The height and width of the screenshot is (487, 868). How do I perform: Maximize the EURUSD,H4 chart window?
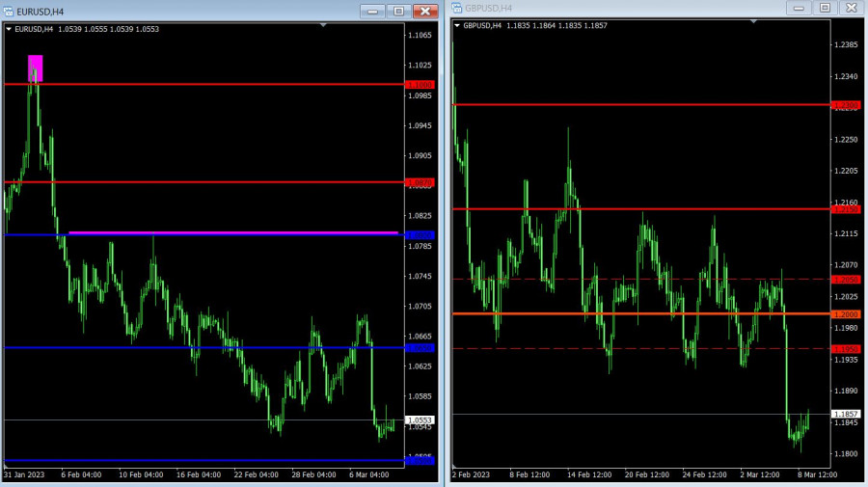[x=398, y=11]
